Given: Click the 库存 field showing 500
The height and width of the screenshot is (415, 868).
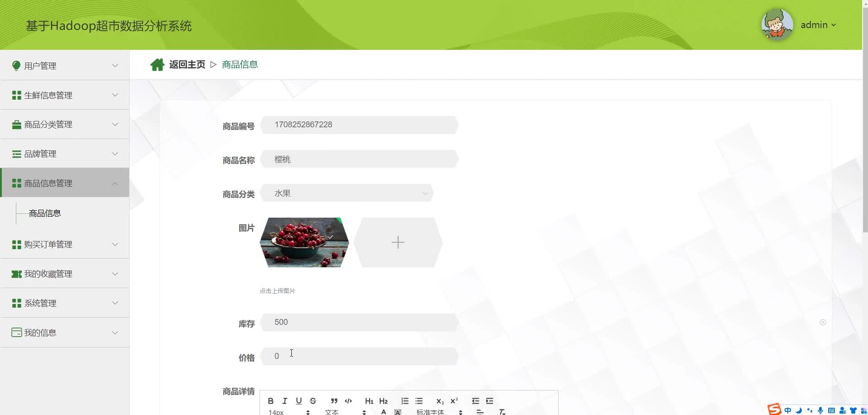Looking at the screenshot, I should 359,322.
